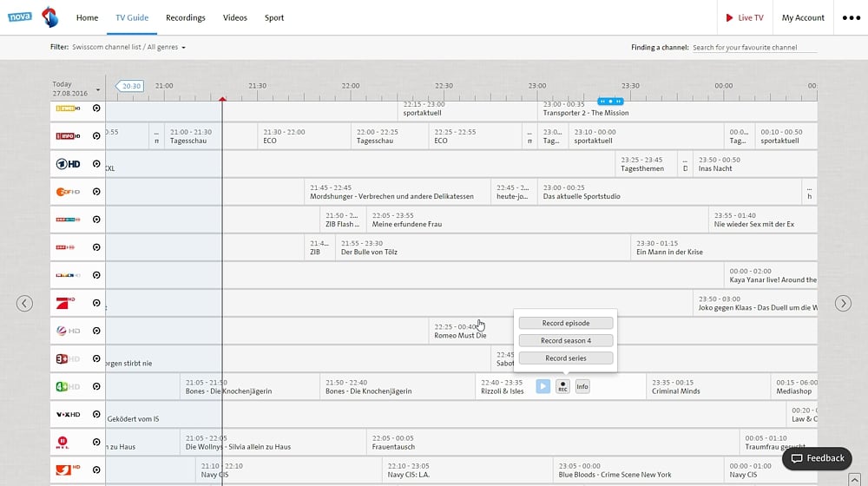Image resolution: width=868 pixels, height=486 pixels.
Task: Go to the previous channel page with the left arrow
Action: (24, 304)
